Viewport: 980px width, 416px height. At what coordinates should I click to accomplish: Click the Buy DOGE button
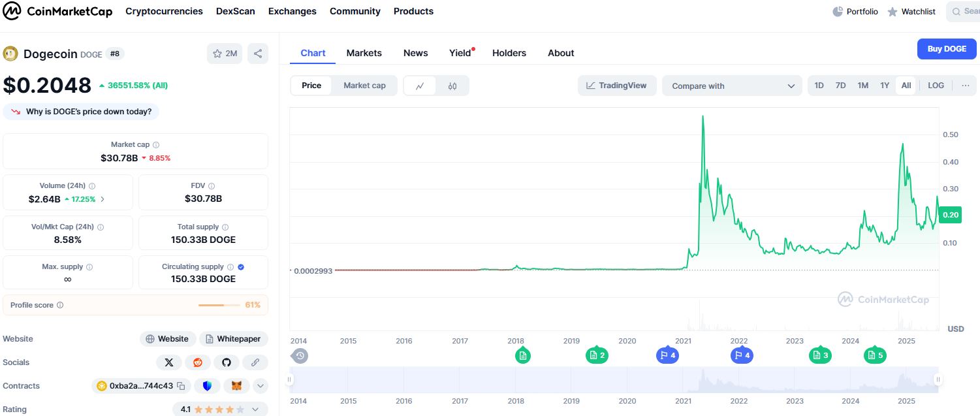point(947,49)
